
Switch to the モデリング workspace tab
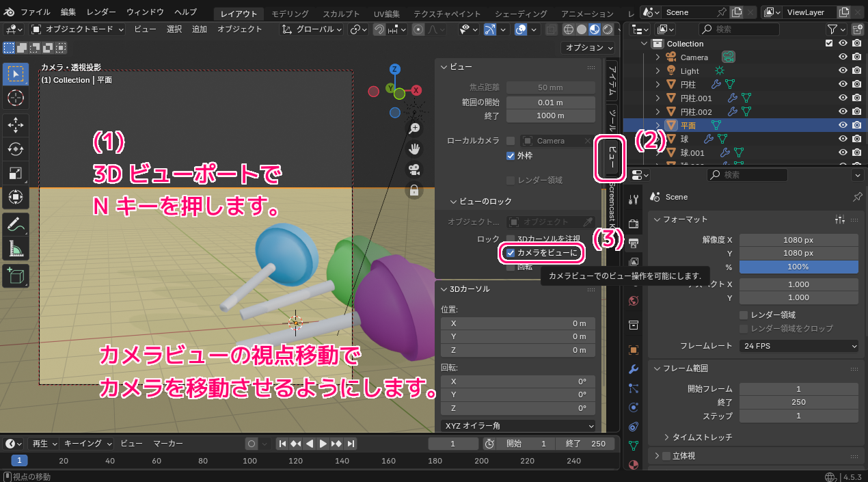[x=290, y=14]
